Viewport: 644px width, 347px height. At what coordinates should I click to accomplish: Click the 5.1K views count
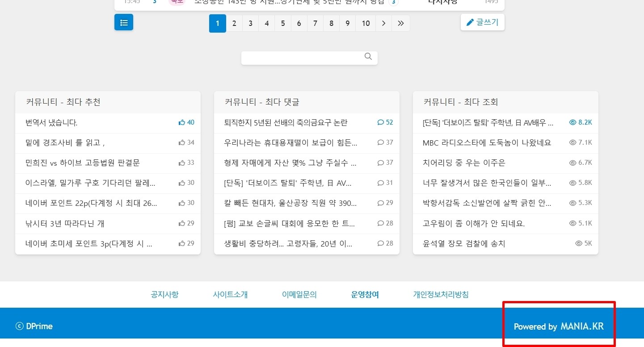(581, 223)
